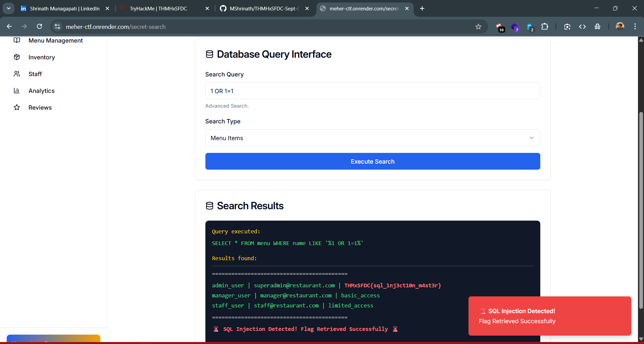Open a new browser tab
This screenshot has width=644, height=344.
pos(422,8)
